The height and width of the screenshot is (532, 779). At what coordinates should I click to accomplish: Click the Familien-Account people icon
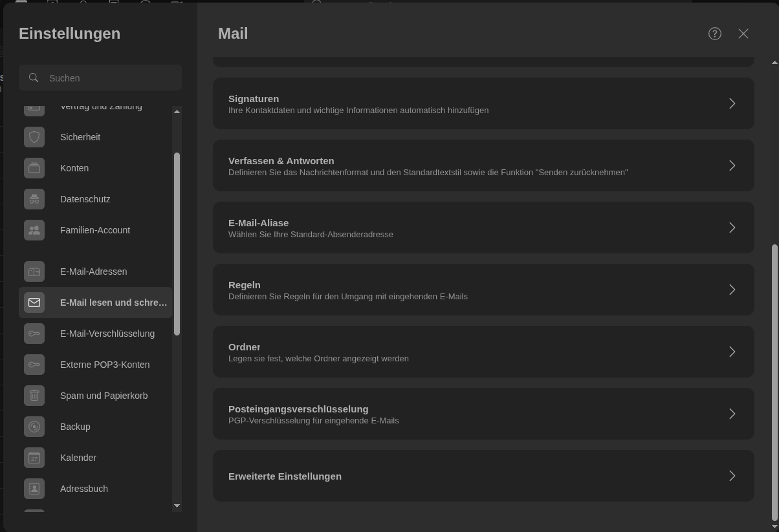point(34,230)
